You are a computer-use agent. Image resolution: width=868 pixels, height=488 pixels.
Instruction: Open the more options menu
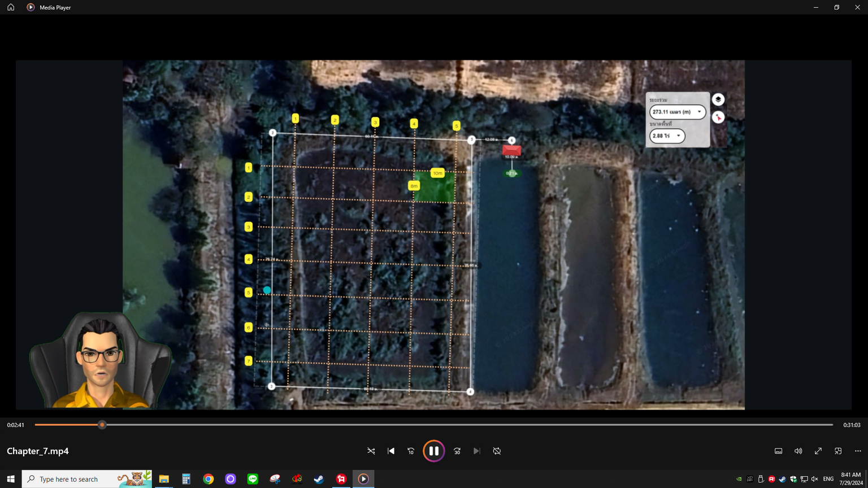tap(858, 451)
